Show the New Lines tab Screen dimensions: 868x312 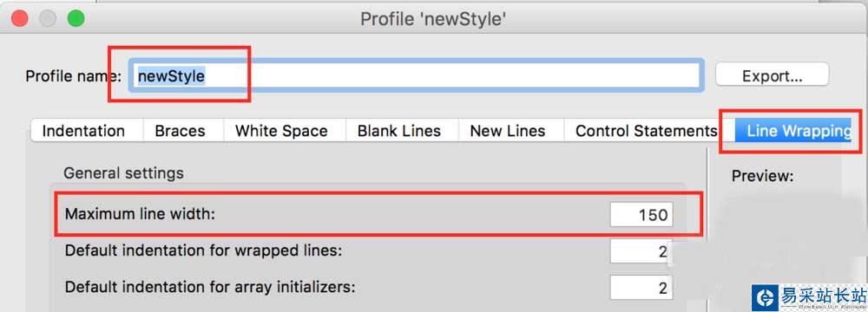point(508,131)
